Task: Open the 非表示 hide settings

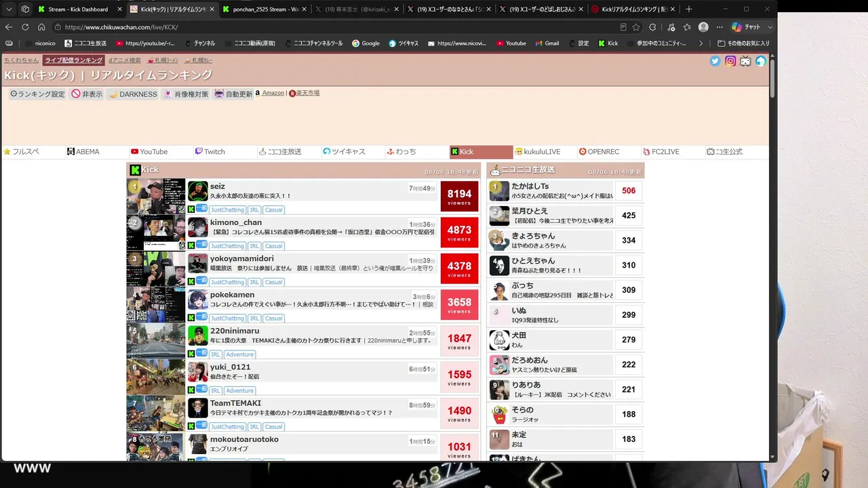Action: [87, 94]
